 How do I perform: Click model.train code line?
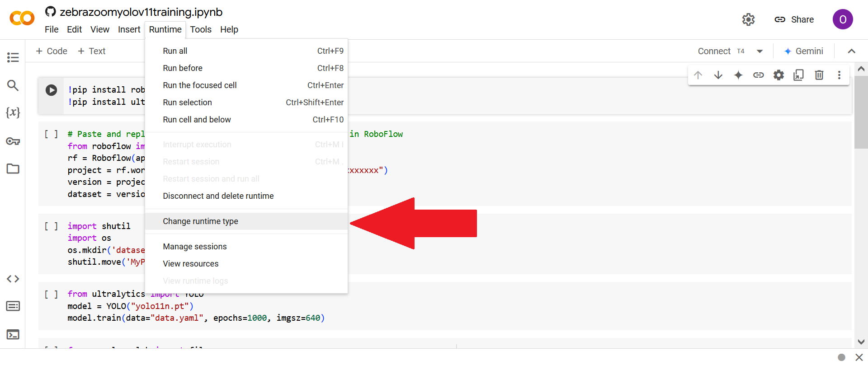196,318
